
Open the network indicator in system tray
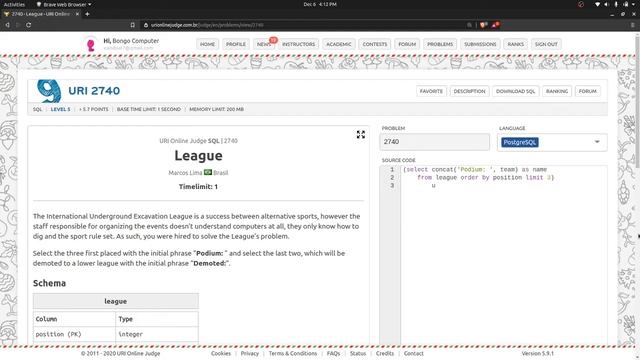(597, 4)
